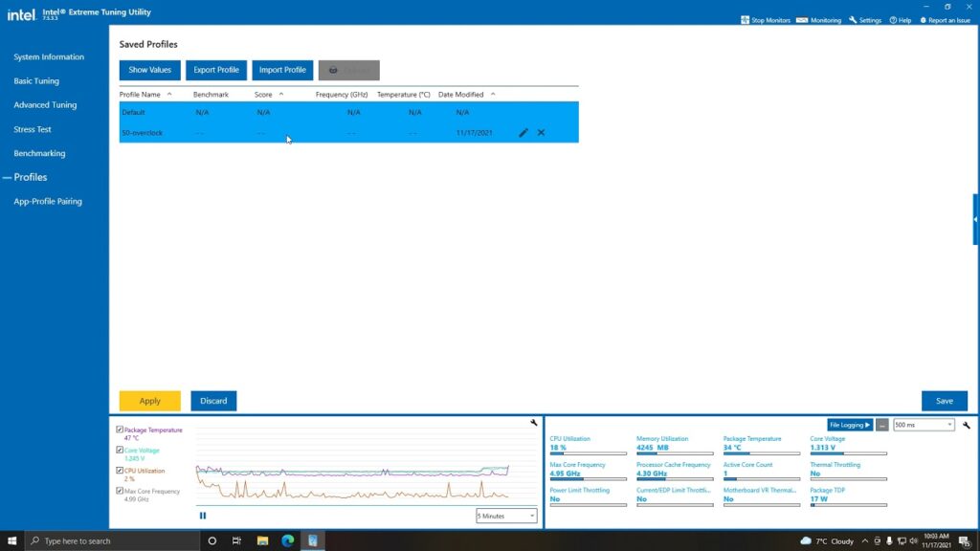
Task: Click the Intel XTU taskbar icon
Action: click(x=313, y=540)
